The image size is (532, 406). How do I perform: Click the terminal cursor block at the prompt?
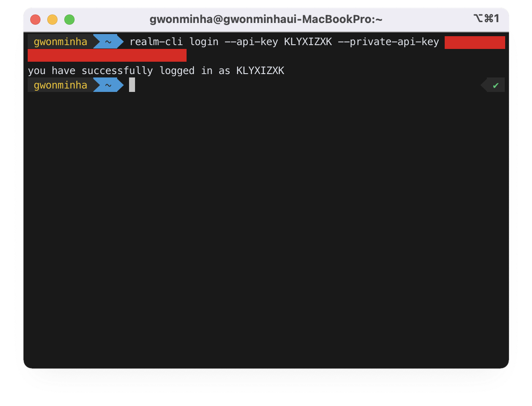pyautogui.click(x=132, y=85)
